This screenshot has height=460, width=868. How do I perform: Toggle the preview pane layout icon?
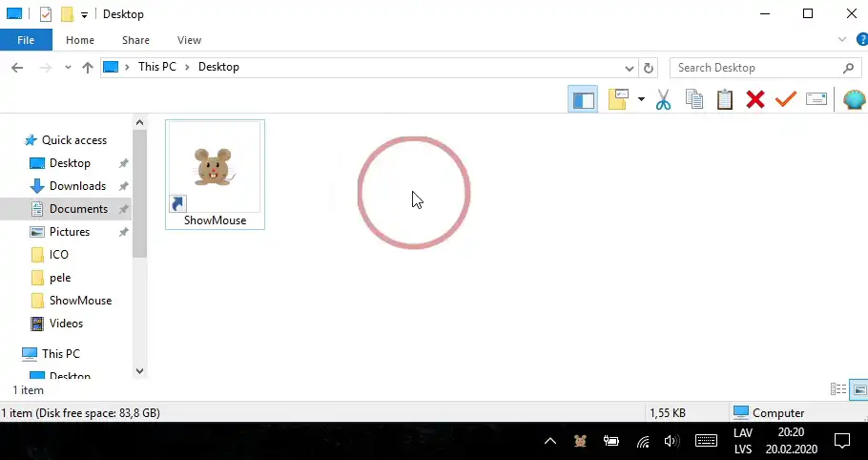click(x=583, y=99)
